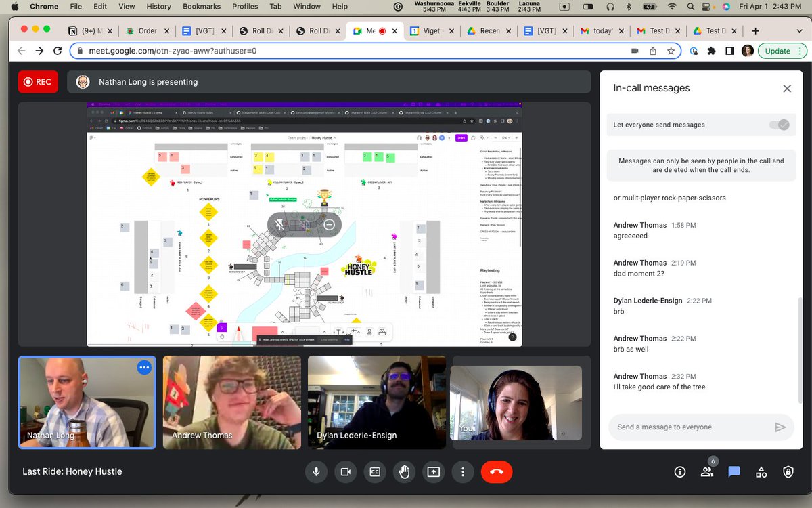Switch to the Order tab
Viewport: 812px width, 508px height.
(x=148, y=31)
